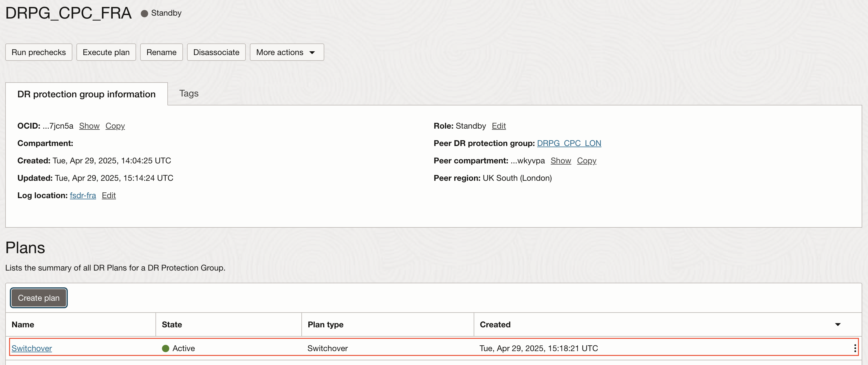Edit the log location
Screen dimensions: 868x365
click(x=109, y=195)
